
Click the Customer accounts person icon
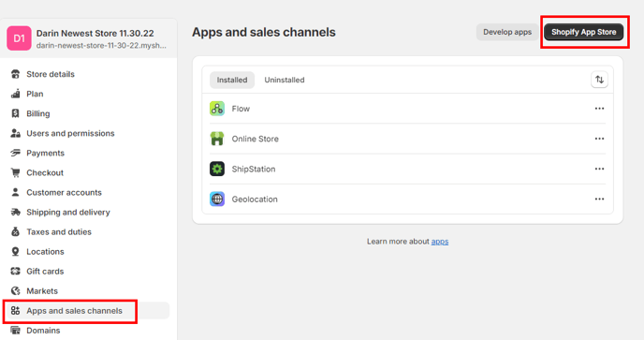tap(16, 192)
